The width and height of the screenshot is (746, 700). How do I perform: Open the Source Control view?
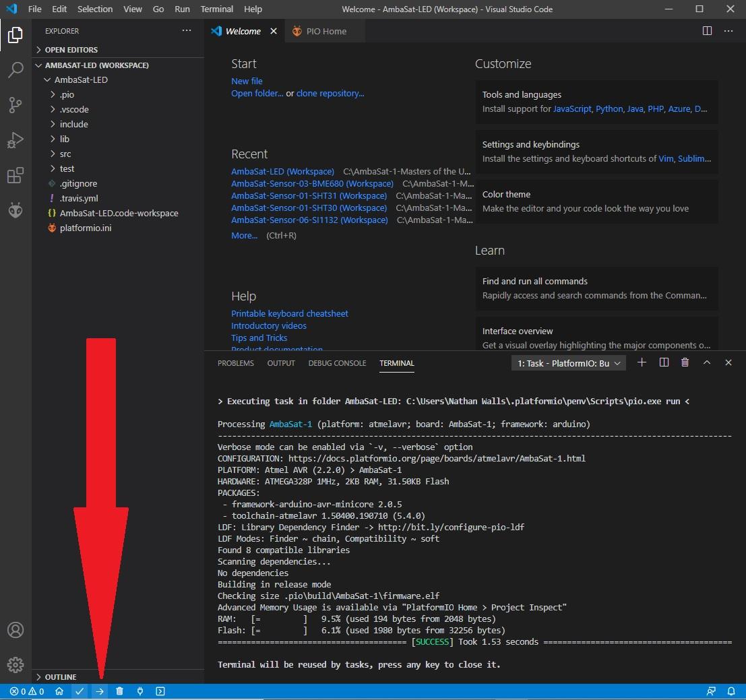pyautogui.click(x=15, y=105)
